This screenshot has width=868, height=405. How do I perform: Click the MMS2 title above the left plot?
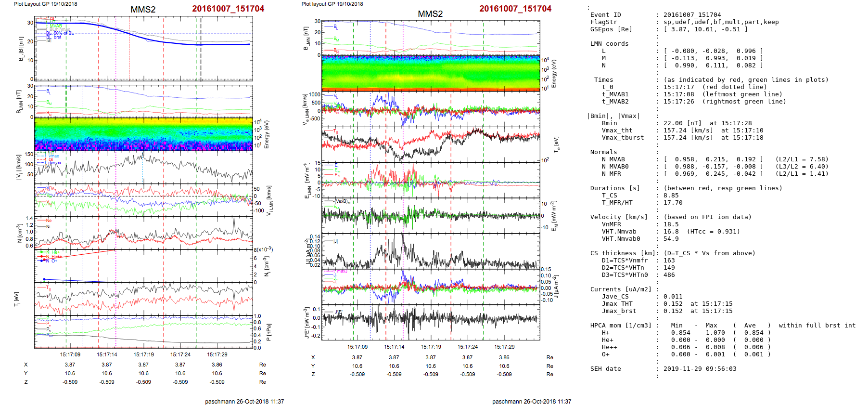point(143,10)
